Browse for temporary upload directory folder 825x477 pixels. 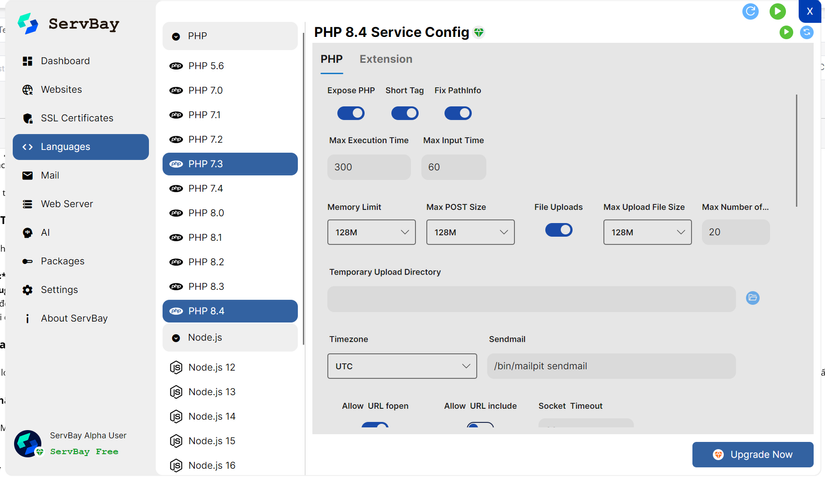pos(753,298)
